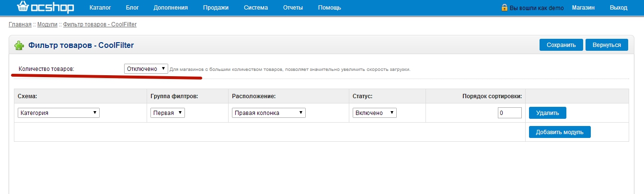The height and width of the screenshot is (194, 644).
Task: Open the Блог menu
Action: (132, 8)
